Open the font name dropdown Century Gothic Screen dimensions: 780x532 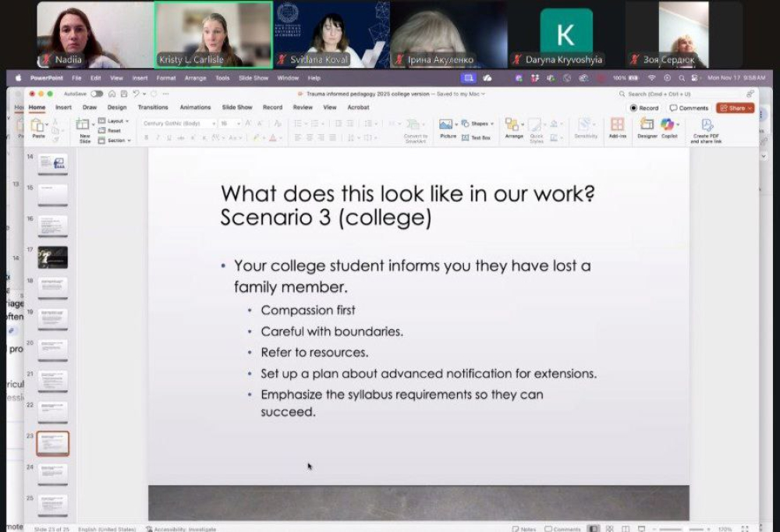pos(179,123)
